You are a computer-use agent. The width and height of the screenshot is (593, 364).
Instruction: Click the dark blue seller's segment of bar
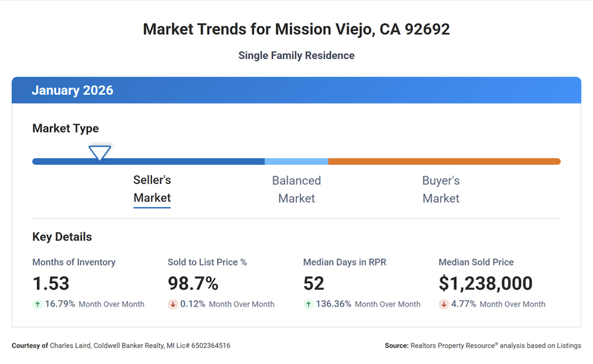tap(165, 161)
